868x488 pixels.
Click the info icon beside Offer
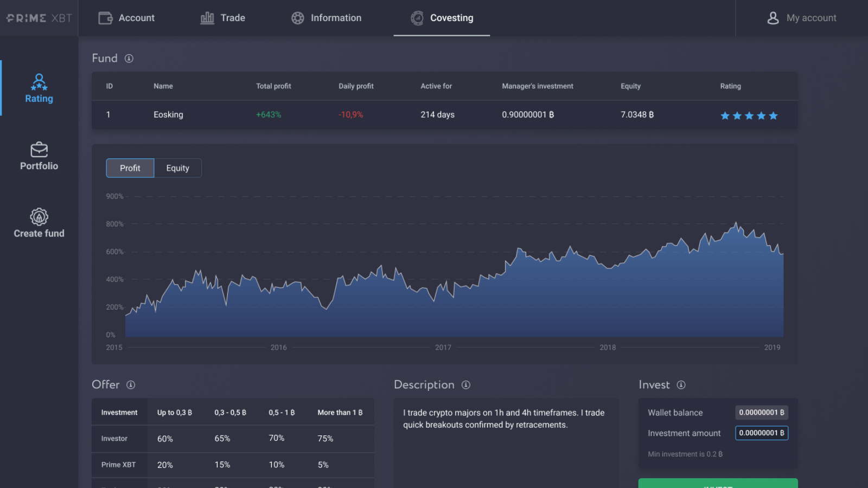click(x=131, y=385)
